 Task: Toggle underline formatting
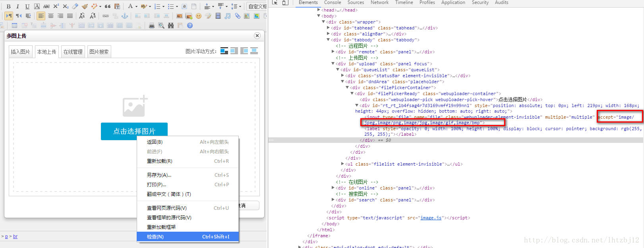click(27, 6)
